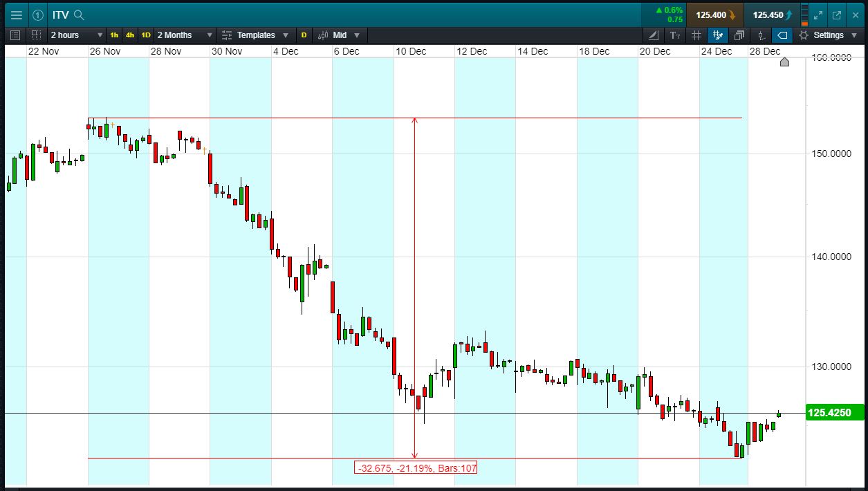The height and width of the screenshot is (491, 868).
Task: Click the 130.0000 price axis label
Action: (x=830, y=367)
